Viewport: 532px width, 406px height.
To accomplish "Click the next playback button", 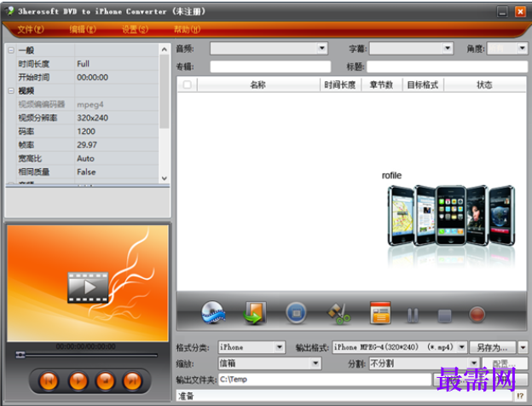I will pyautogui.click(x=132, y=380).
